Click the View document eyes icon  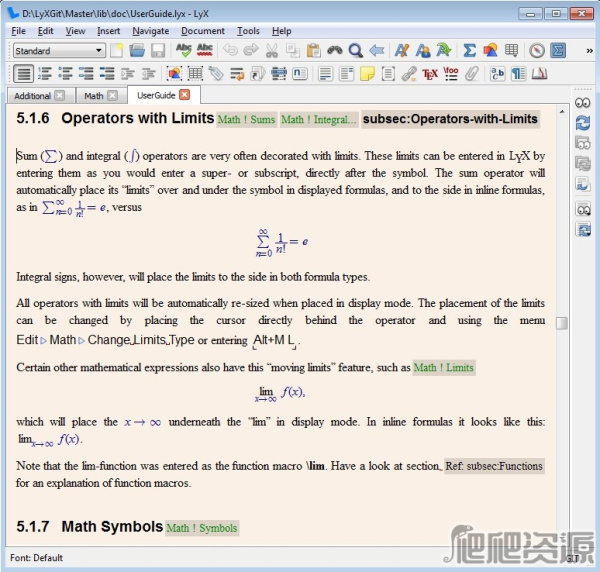(x=583, y=102)
